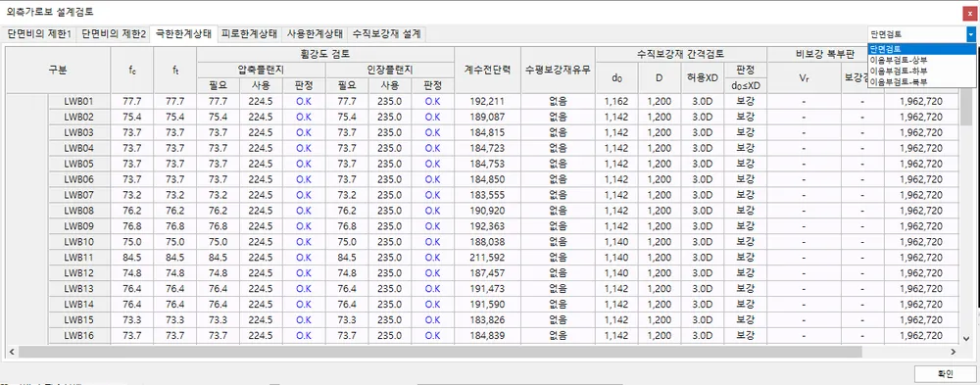980x385 pixels.
Task: Click 계수전단력 value 191,590 for LWB14
Action: 487,304
